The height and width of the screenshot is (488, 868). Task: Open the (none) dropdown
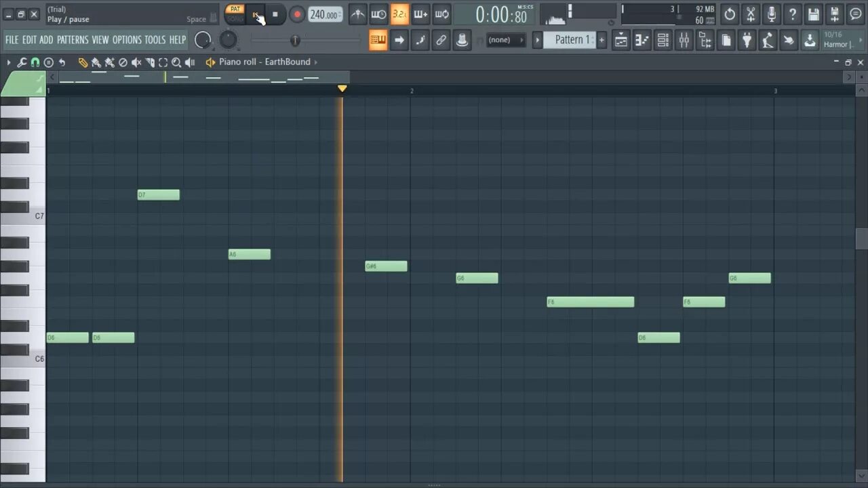(x=506, y=40)
